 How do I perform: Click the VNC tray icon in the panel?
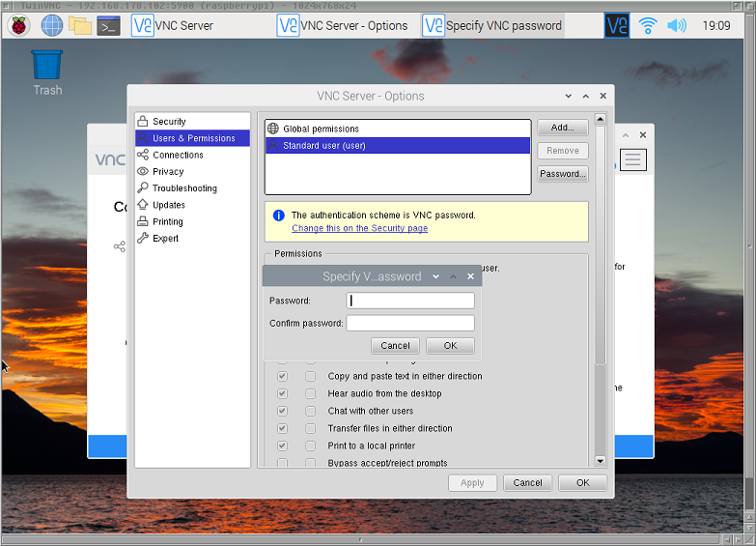click(617, 25)
